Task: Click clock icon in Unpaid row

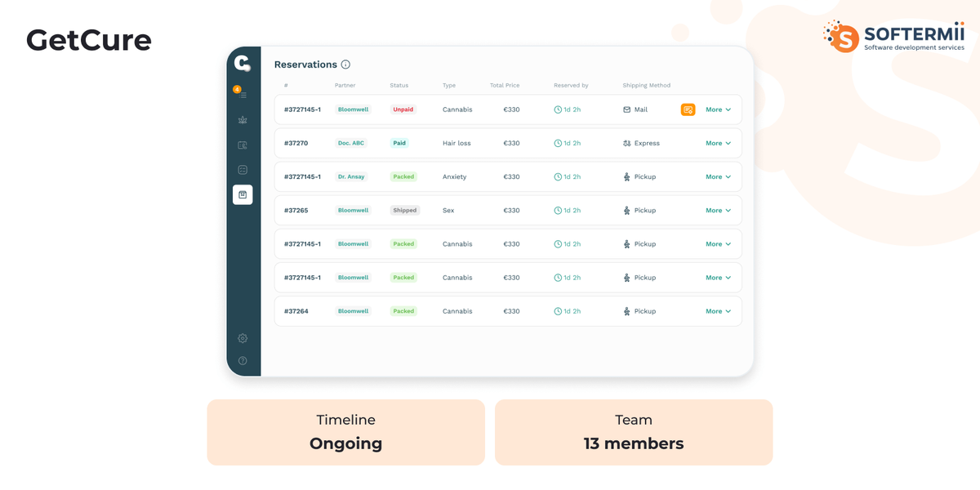Action: [x=558, y=109]
